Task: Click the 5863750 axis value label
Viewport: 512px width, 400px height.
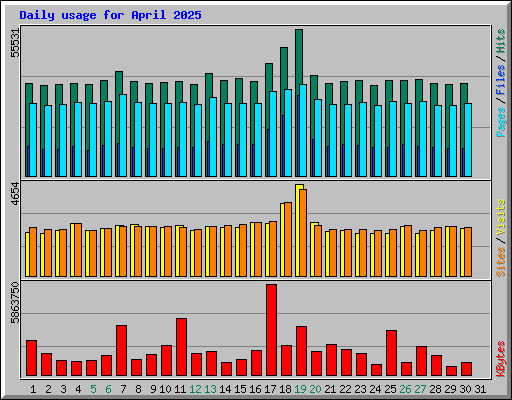Action: [15, 303]
